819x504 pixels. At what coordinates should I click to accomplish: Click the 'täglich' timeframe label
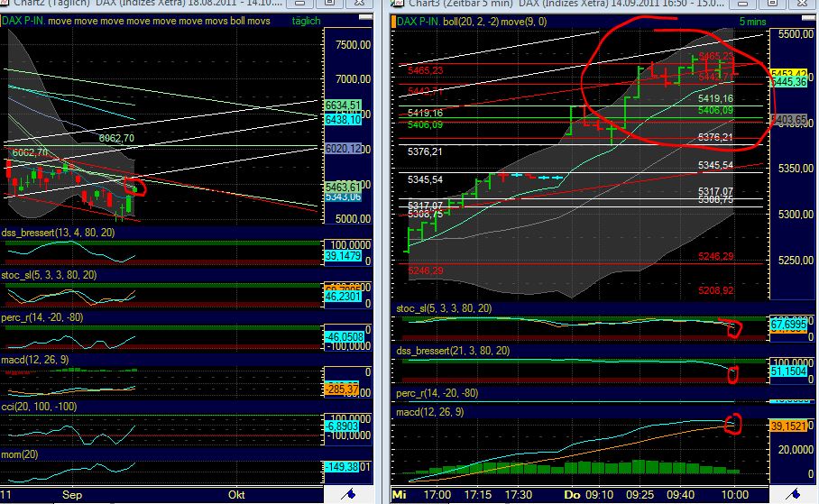[x=306, y=22]
